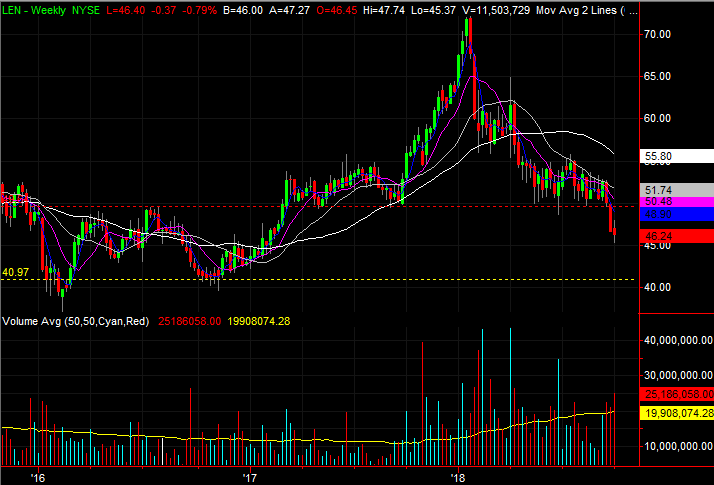
Task: Select the yellow 19,908,074.28 volume axis tag
Action: (x=677, y=413)
